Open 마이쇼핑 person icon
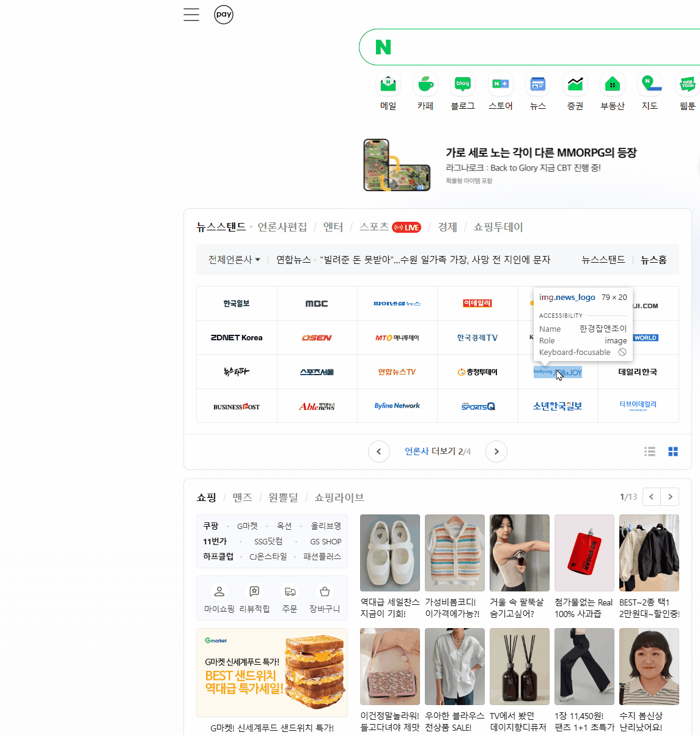The image size is (700, 735). click(219, 591)
